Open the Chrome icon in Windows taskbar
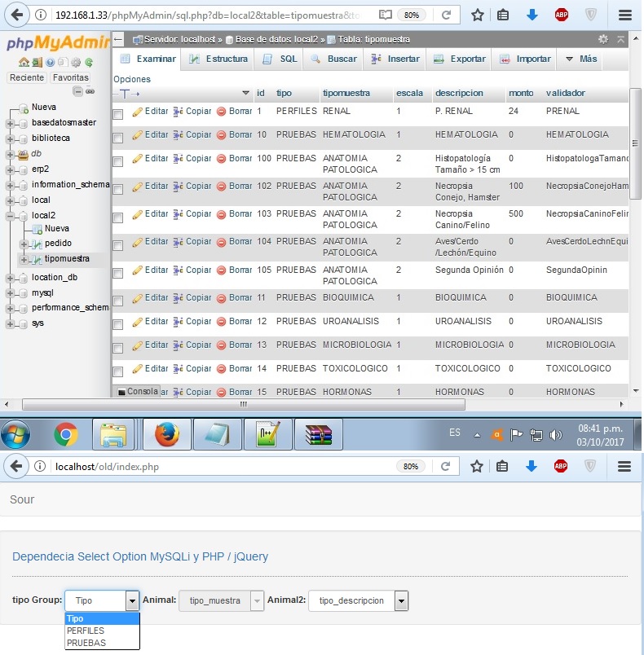Viewport: 644px width, 655px height. [66, 435]
